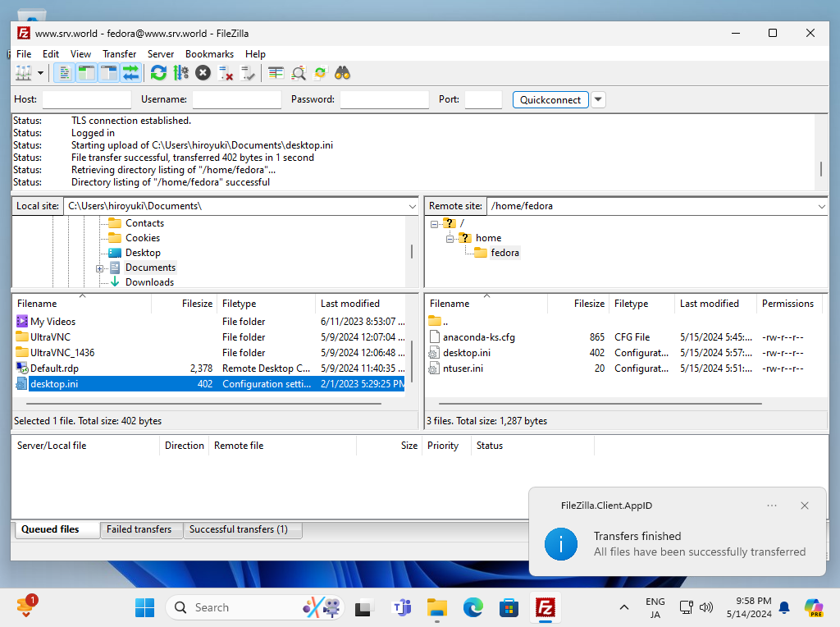This screenshot has width=840, height=627.
Task: Toggle the message log display
Action: point(64,73)
